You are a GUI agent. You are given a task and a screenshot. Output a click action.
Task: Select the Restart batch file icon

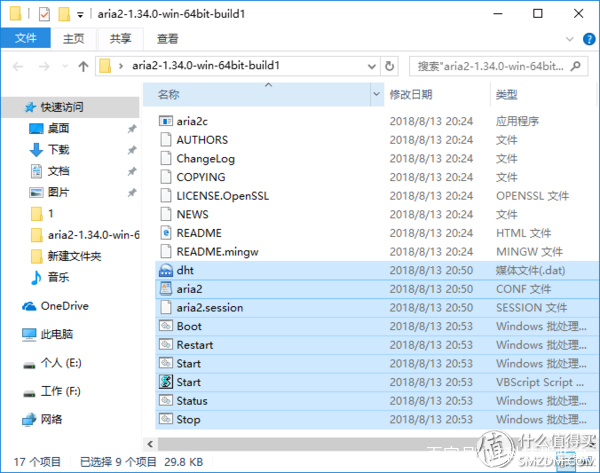(x=166, y=344)
